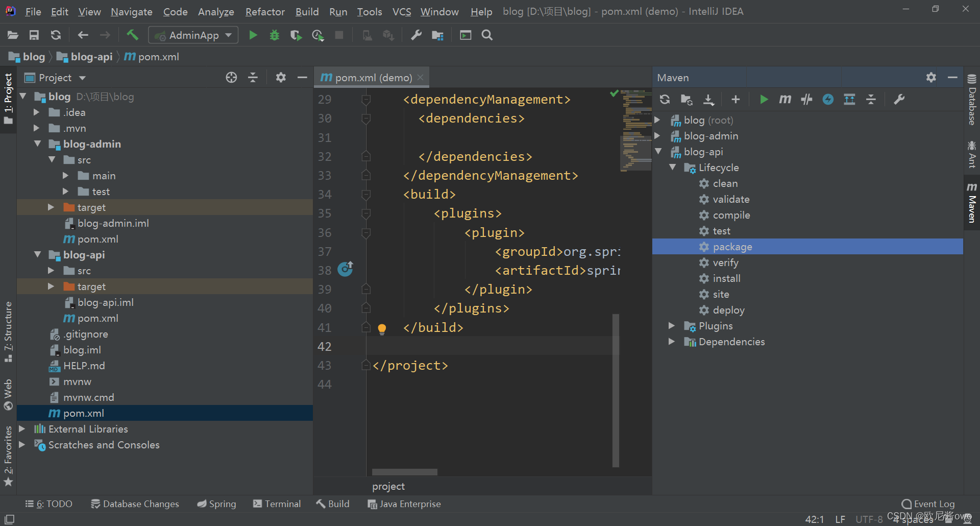
Task: Open the Navigate menu
Action: pyautogui.click(x=132, y=11)
